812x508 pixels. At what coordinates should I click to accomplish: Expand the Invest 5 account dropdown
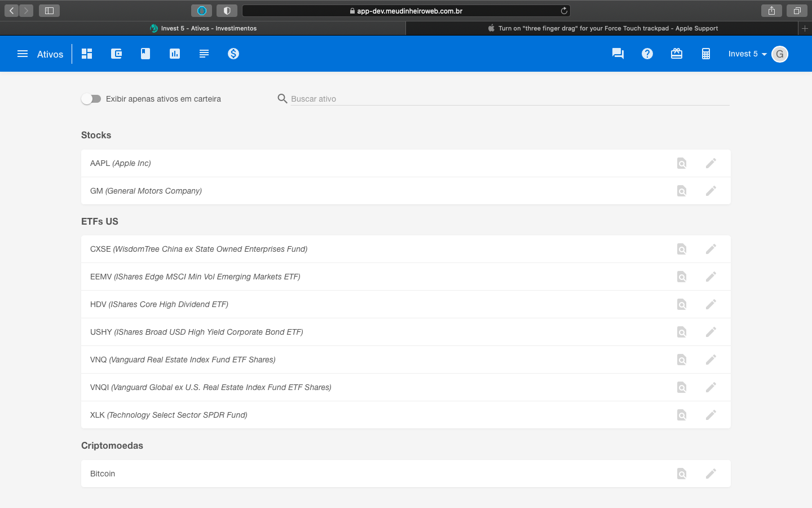point(747,54)
